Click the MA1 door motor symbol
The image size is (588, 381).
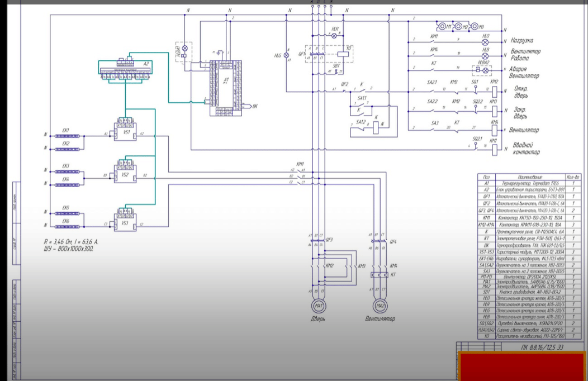point(319,306)
